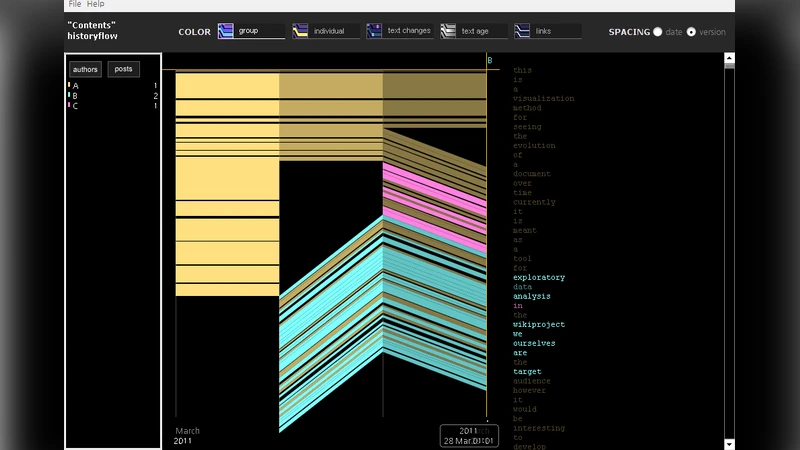Choose version spacing radio button
The image size is (800, 450).
[691, 32]
